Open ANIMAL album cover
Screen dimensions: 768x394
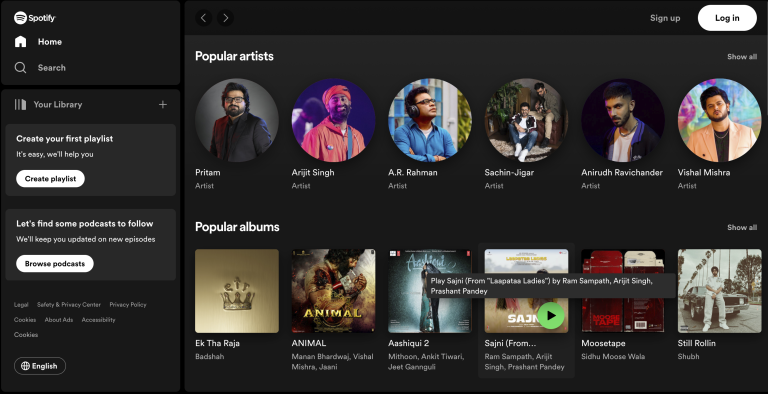334,291
